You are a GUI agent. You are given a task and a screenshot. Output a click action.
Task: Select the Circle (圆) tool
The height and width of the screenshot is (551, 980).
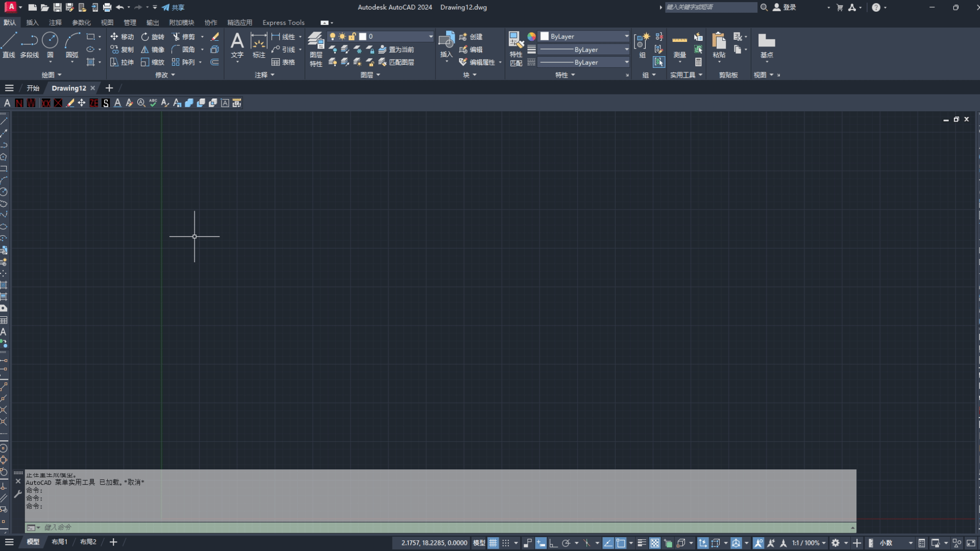(x=50, y=44)
